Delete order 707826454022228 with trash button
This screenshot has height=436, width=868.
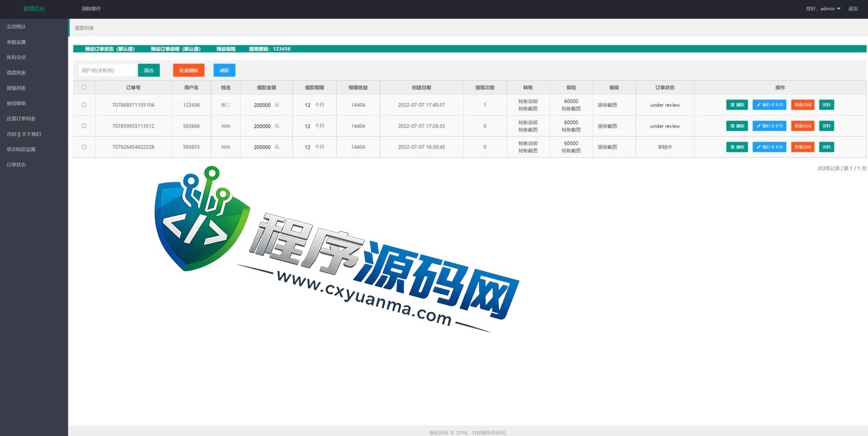737,147
